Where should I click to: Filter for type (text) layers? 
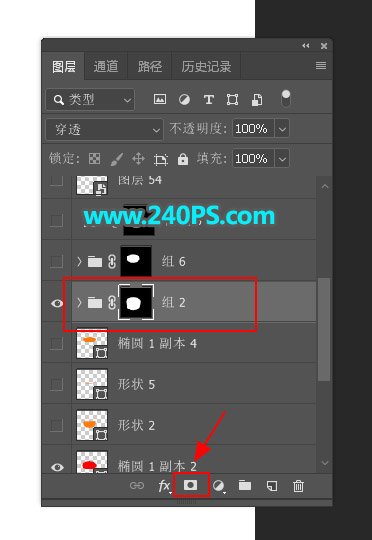(208, 100)
